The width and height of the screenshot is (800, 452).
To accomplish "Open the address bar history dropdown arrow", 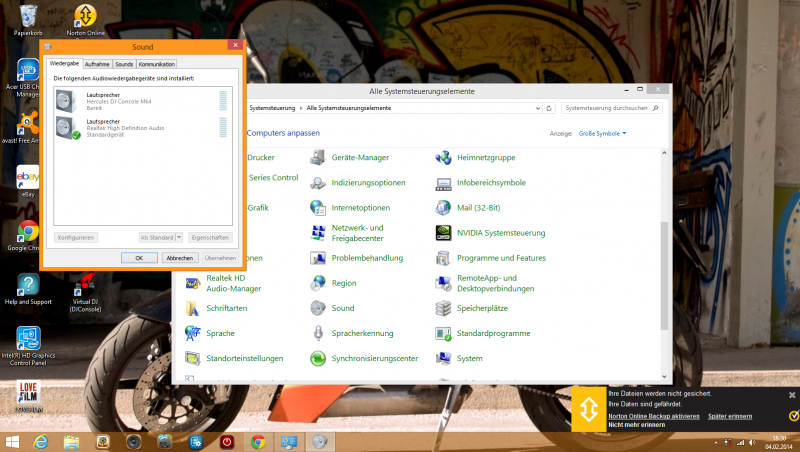I will tap(538, 107).
